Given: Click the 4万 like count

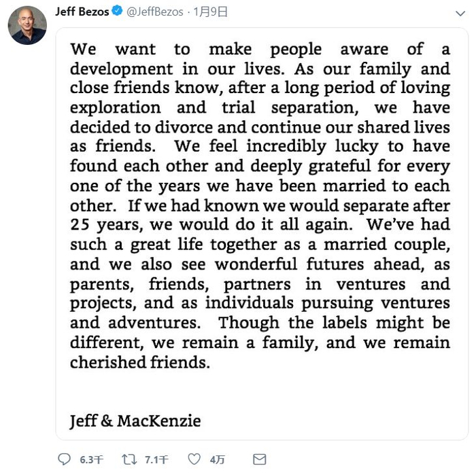Looking at the screenshot, I should [x=218, y=460].
